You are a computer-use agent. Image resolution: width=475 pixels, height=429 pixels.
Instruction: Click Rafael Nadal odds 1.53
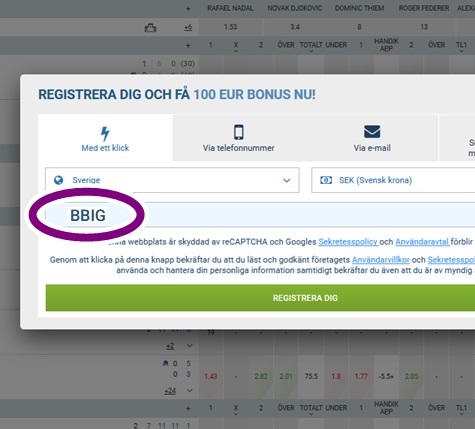pos(231,27)
